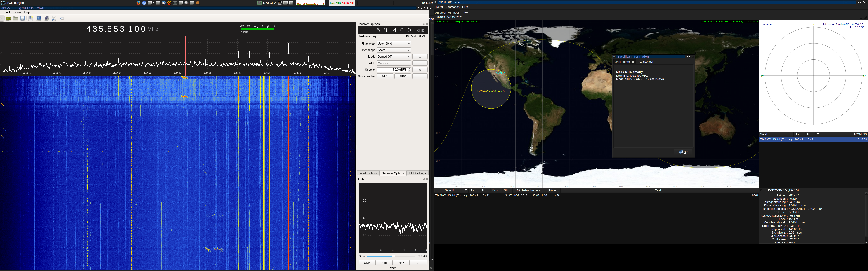Viewport: 868px width, 271px height.
Task: Toggle the NB2 noise blanker
Action: (x=403, y=76)
